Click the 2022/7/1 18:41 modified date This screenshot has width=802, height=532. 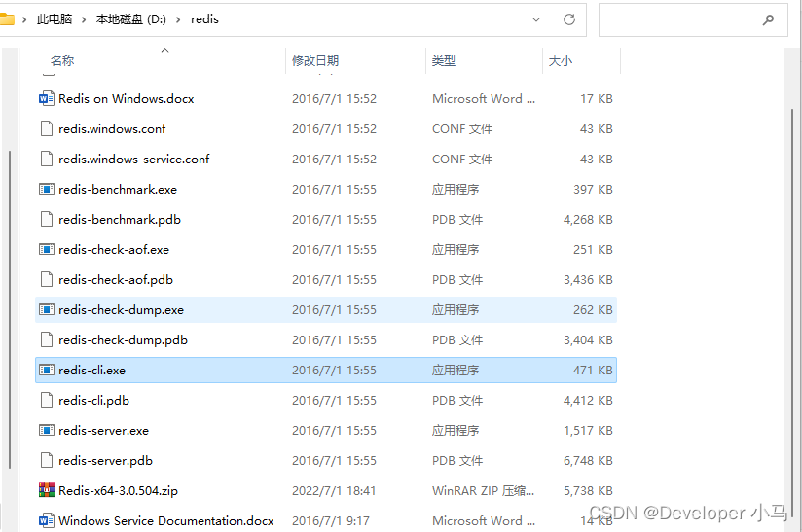click(334, 490)
